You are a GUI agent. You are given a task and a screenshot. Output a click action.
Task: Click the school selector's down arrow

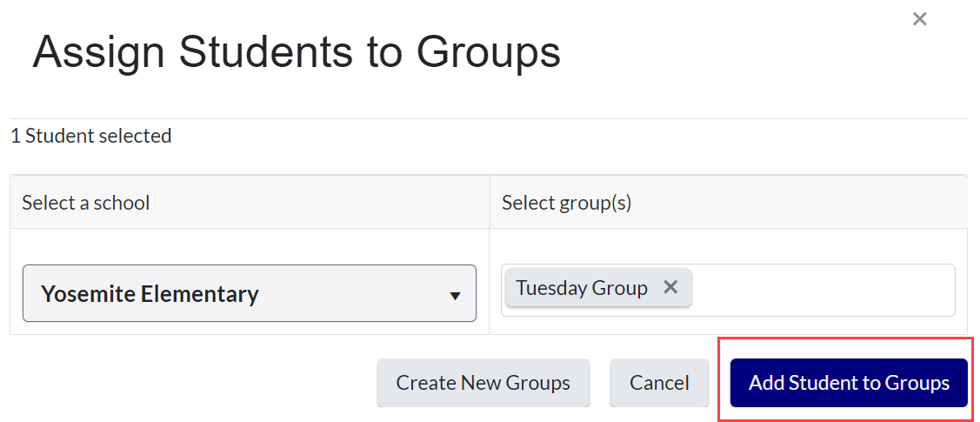[455, 296]
